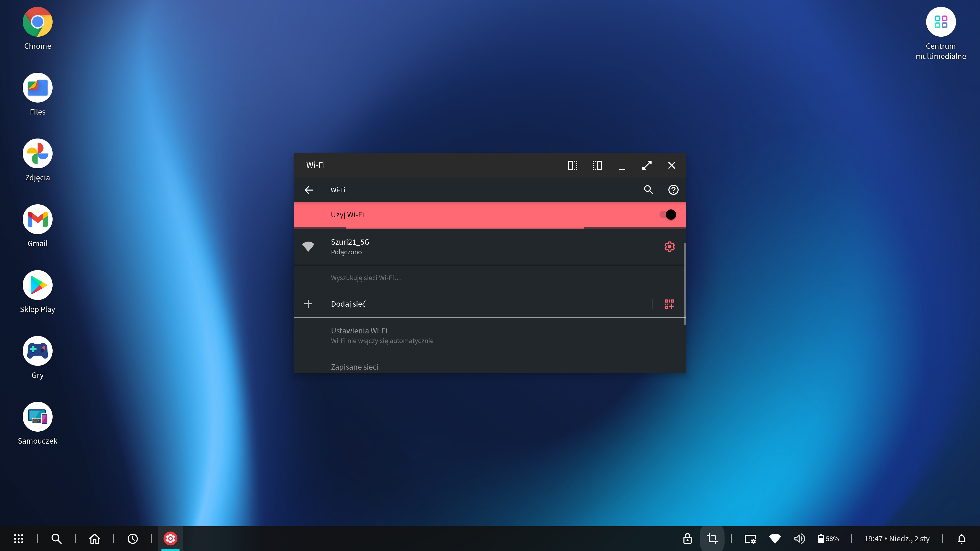Open Wi-Fi status icon in system tray
Viewport: 980px width, 551px height.
pos(775,539)
